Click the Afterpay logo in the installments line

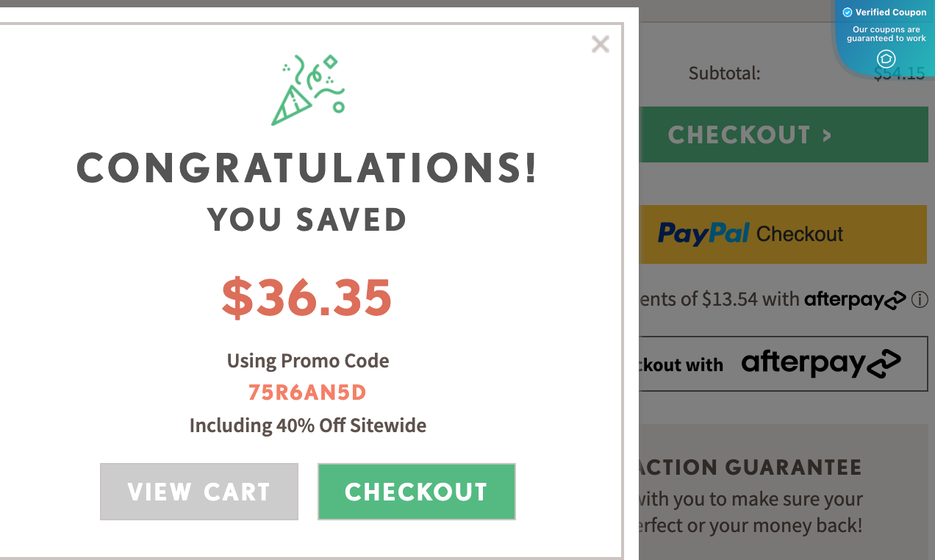(855, 300)
